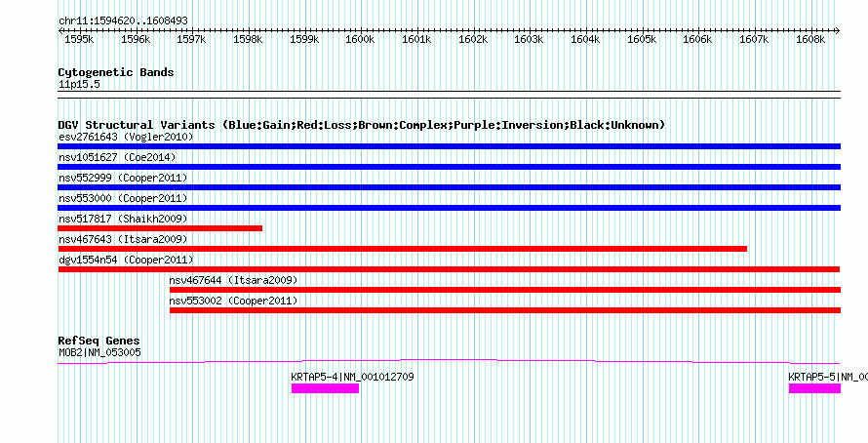Click the 1596k ruler tick label
The height and width of the screenshot is (443, 868).
[x=136, y=40]
